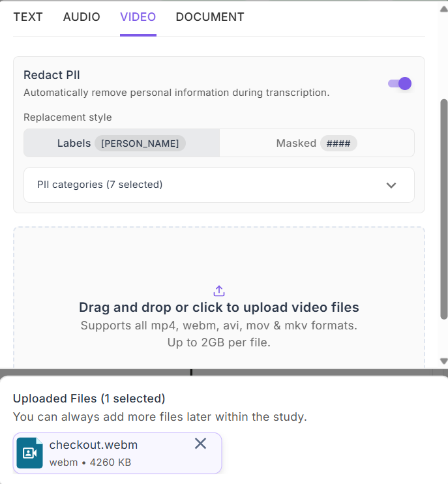Image resolution: width=448 pixels, height=484 pixels.
Task: Click 'Drag and drop or click to upload video files'
Action: click(x=219, y=307)
